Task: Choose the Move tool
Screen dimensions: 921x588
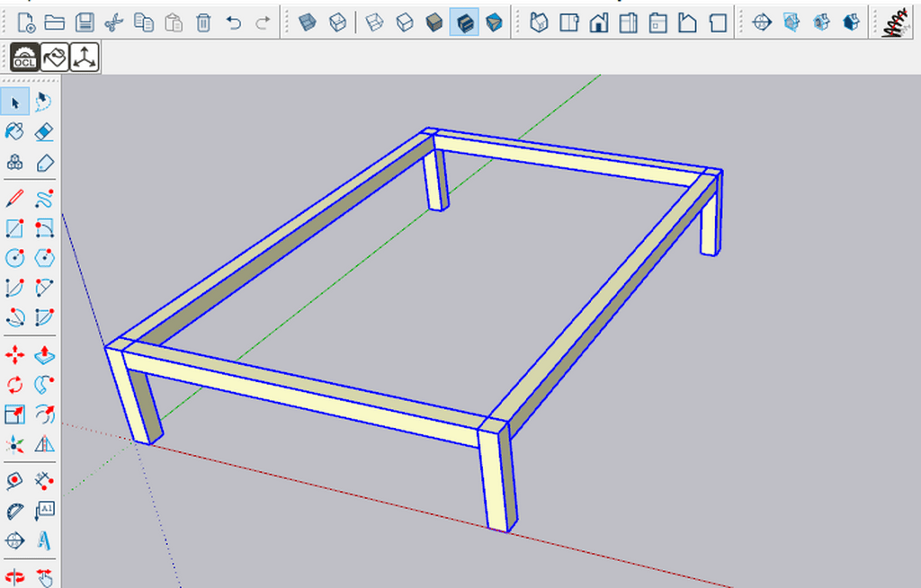Action: coord(15,355)
